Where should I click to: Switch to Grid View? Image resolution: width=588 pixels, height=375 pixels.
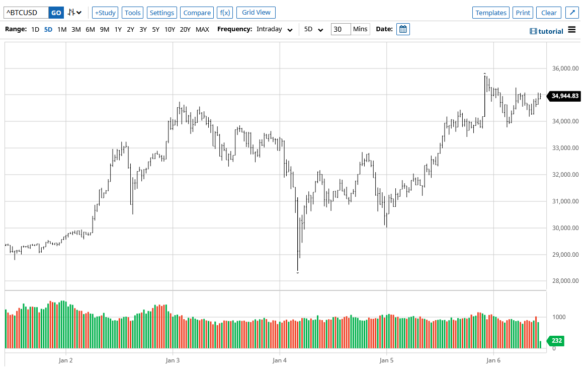pos(256,12)
